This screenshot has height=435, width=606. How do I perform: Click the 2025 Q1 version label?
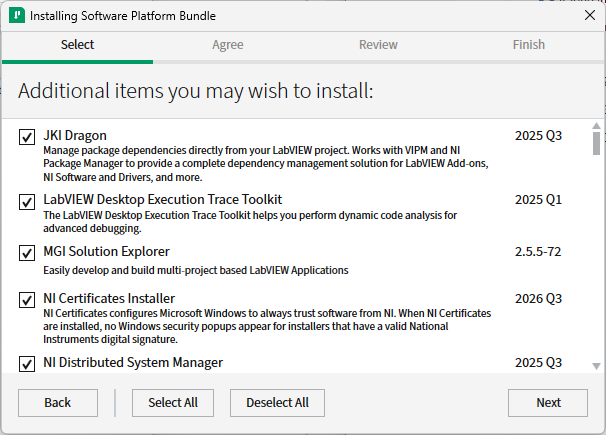[538, 200]
